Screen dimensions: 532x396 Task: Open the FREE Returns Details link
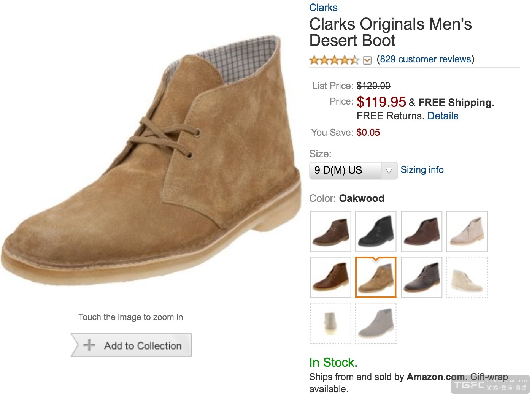[443, 116]
